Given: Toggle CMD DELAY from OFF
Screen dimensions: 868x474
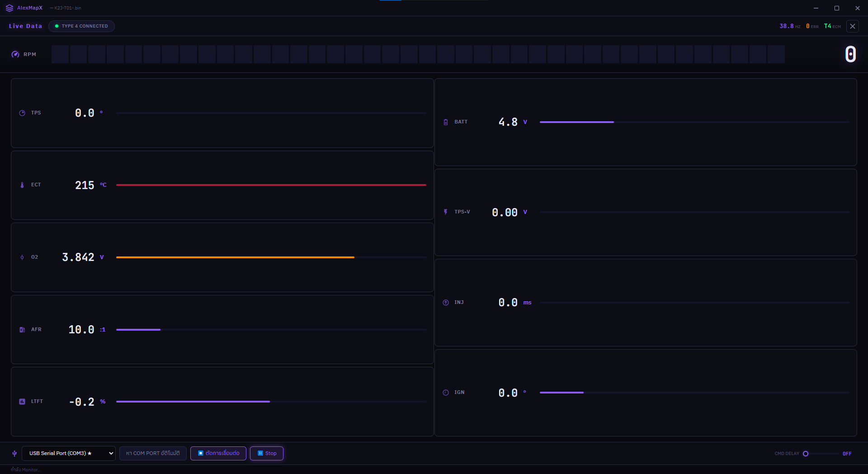Looking at the screenshot, I should coord(805,453).
